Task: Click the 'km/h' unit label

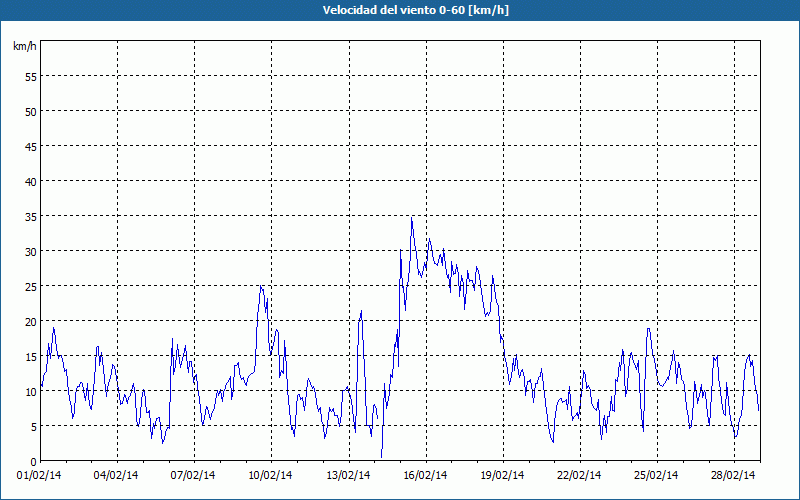Action: click(x=24, y=46)
